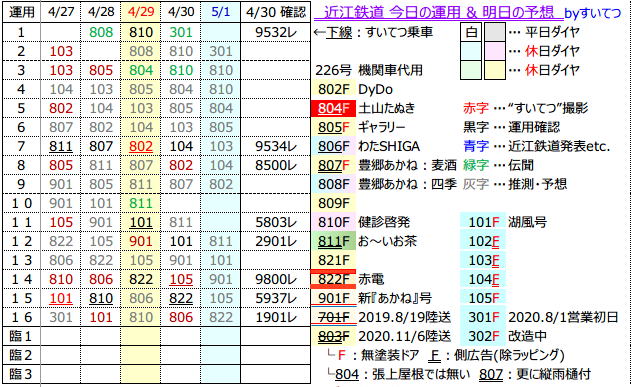The image size is (631, 387).
Task: Click the red 901 in row 12
Action: [x=141, y=241]
